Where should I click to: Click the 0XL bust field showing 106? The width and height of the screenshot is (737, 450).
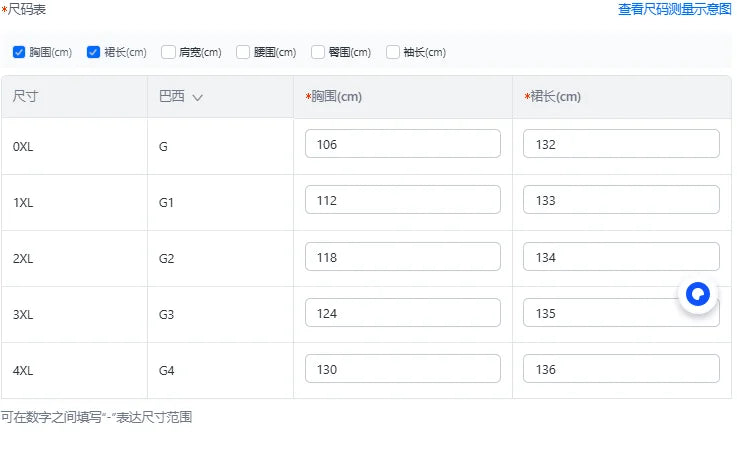(402, 144)
